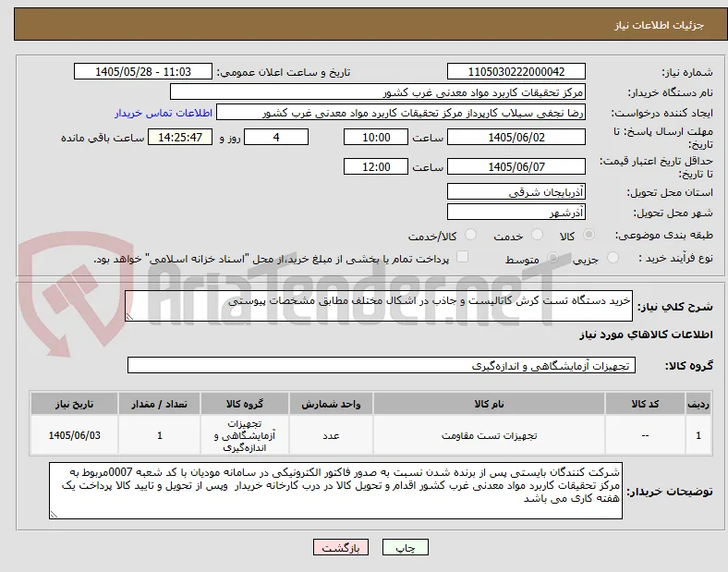Screen dimensions: 728x572
Task: Click the buyer notes textarea
Action: (x=335, y=491)
